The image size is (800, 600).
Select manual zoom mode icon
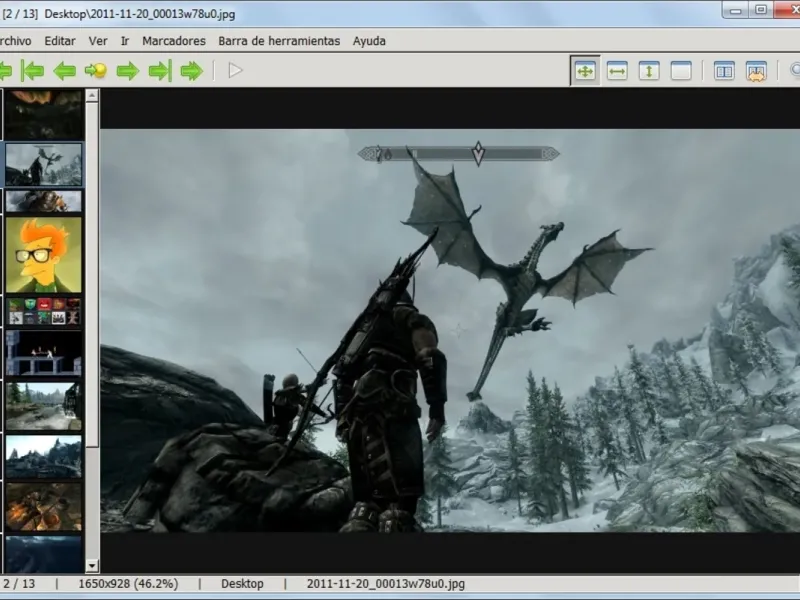[681, 71]
